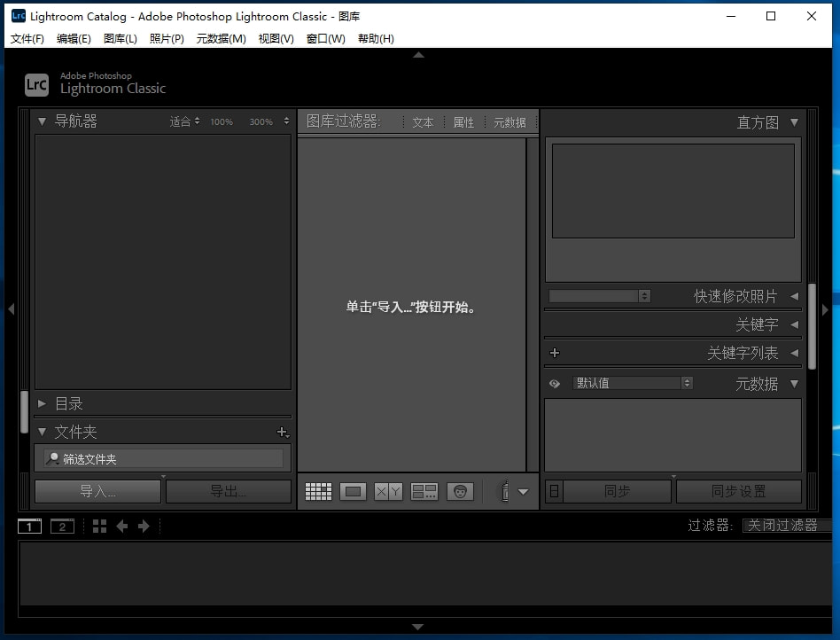Open toolbar content dropdown arrow
The height and width of the screenshot is (640, 840).
tap(524, 492)
